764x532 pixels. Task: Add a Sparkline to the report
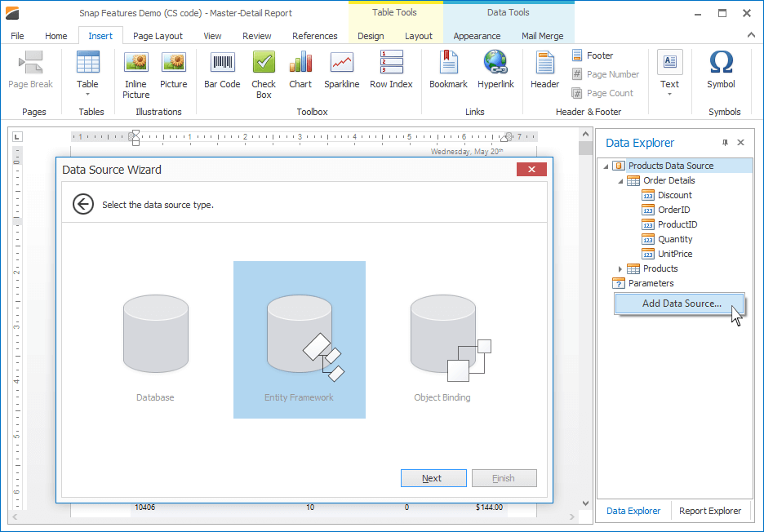pyautogui.click(x=341, y=69)
